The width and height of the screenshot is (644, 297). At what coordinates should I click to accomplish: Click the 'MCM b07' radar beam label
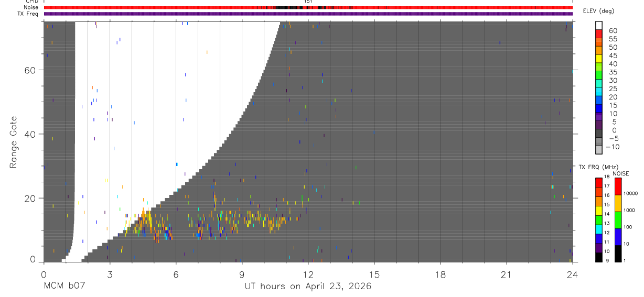(x=63, y=287)
